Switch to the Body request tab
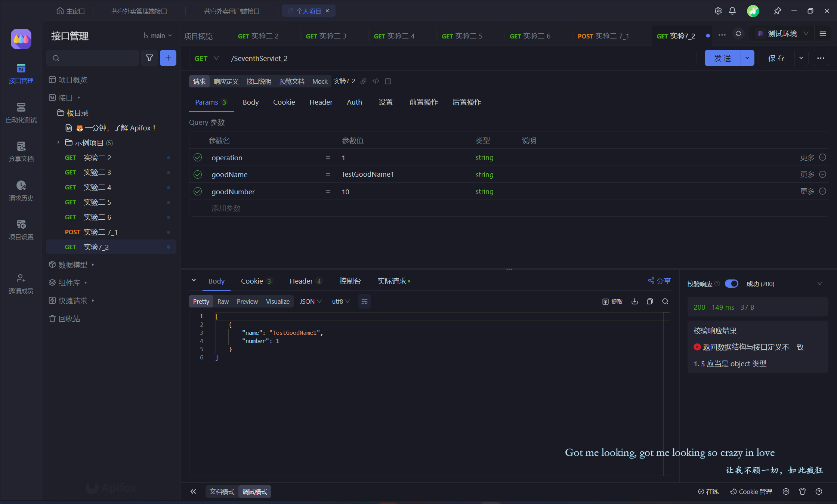The image size is (837, 504). [x=250, y=102]
